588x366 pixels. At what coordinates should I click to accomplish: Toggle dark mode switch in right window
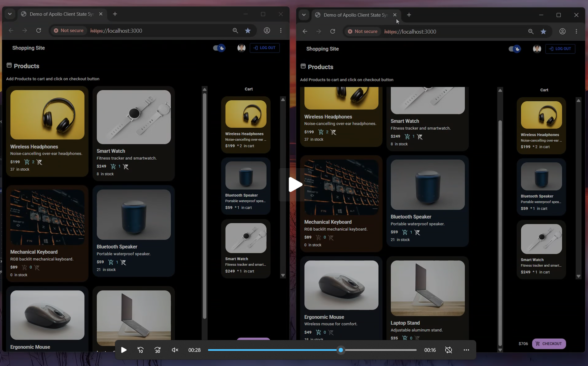pos(515,49)
